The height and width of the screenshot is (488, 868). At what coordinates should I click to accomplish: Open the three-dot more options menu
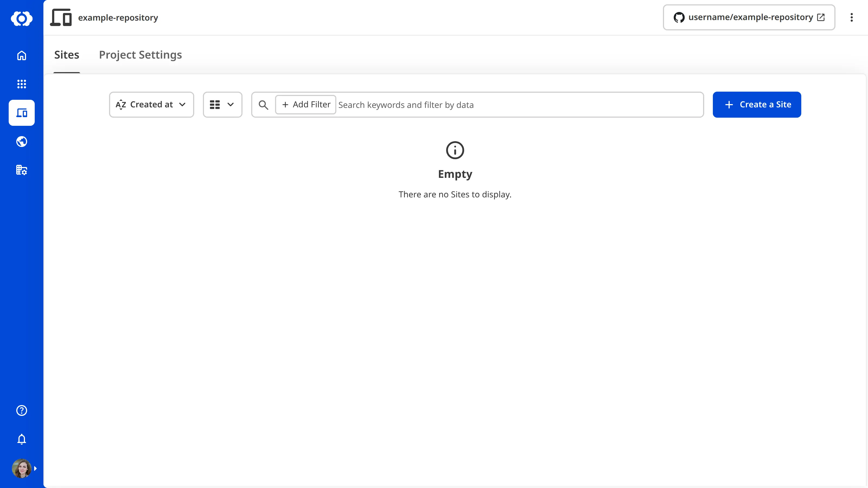[x=851, y=18]
